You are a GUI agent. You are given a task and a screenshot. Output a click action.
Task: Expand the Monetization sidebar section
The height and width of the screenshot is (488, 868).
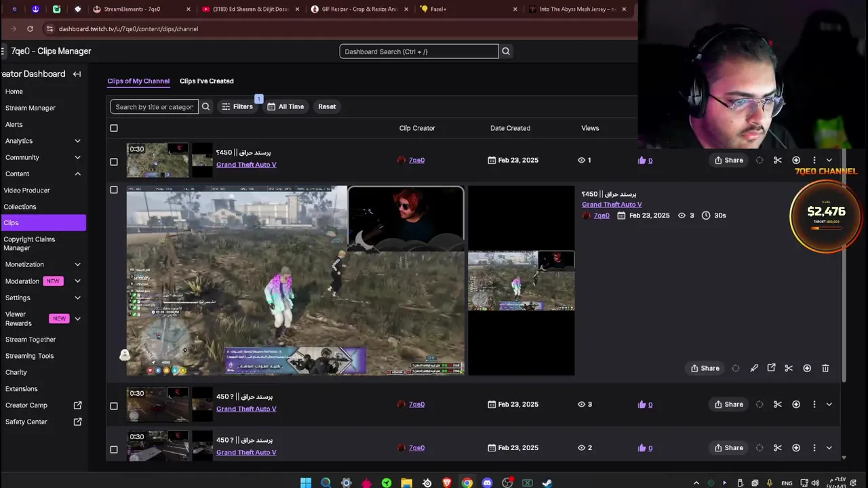point(77,264)
